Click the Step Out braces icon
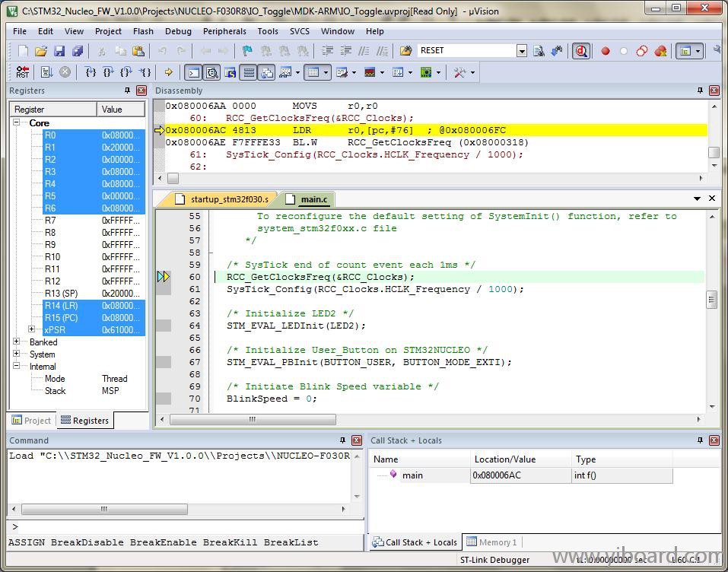 [126, 72]
